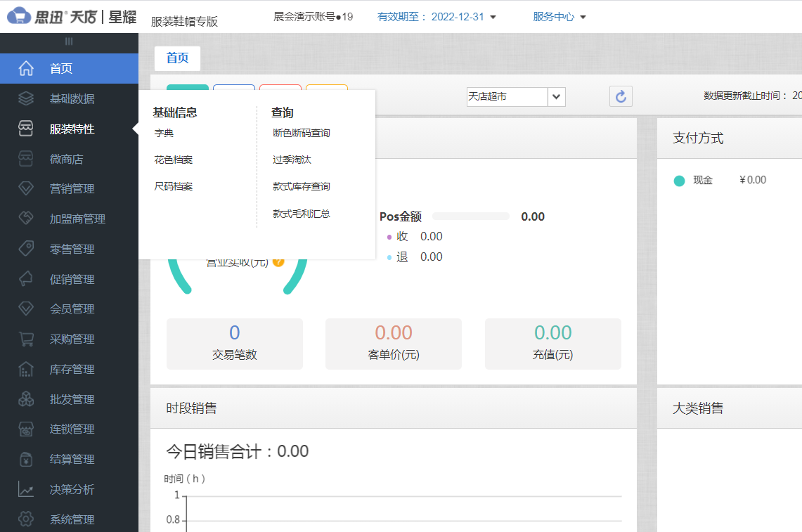The image size is (802, 532).
Task: Open 决策分析 using its chart icon
Action: pyautogui.click(x=27, y=489)
